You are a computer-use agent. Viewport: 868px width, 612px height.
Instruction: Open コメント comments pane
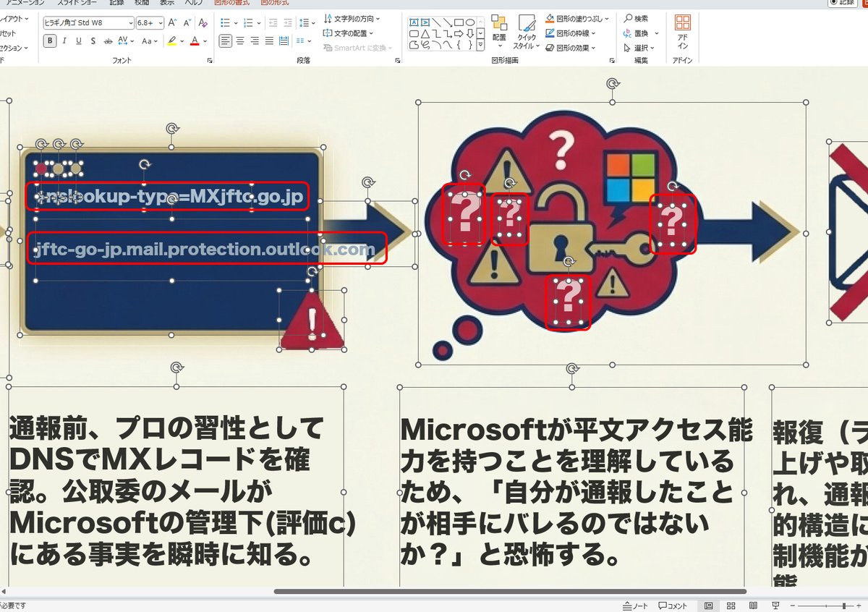point(673,605)
